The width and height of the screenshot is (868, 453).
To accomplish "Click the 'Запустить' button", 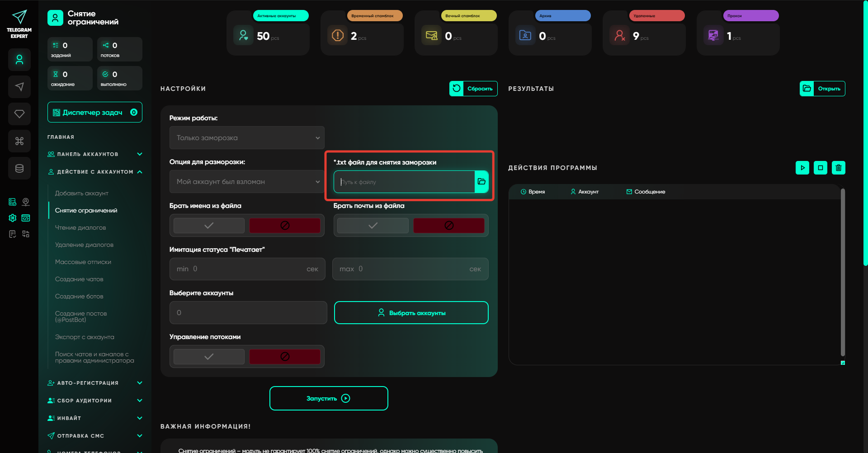I will [329, 398].
